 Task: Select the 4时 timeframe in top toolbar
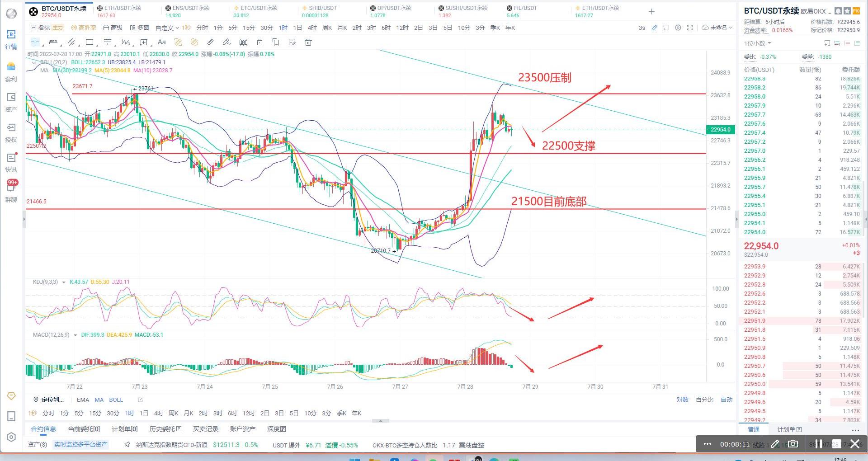pos(312,28)
